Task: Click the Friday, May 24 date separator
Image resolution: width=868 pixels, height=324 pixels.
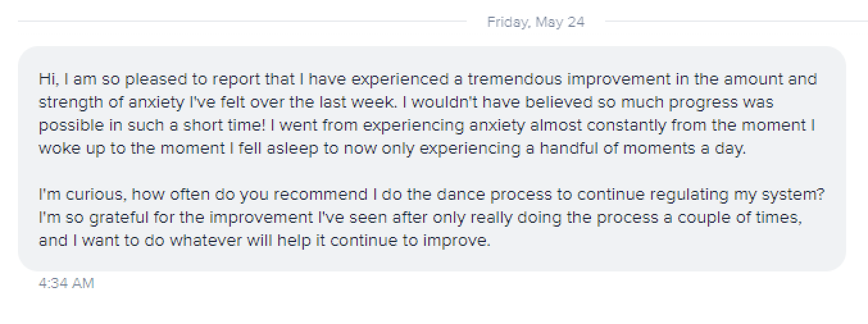Action: tap(535, 22)
